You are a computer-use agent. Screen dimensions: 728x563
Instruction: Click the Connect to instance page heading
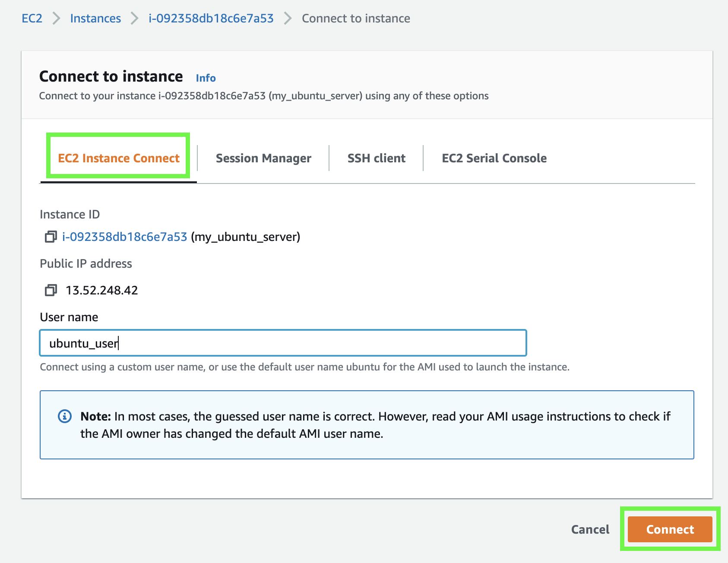[111, 76]
